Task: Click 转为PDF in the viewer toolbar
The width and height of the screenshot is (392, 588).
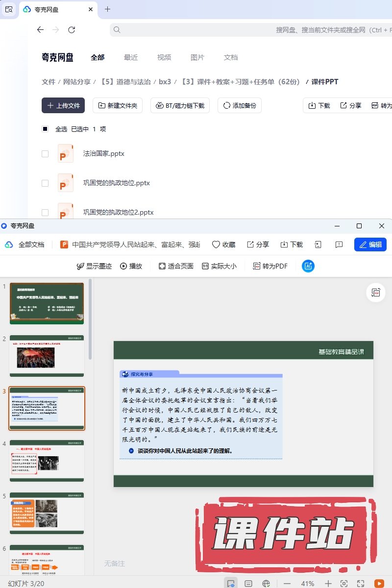Action: click(x=270, y=266)
